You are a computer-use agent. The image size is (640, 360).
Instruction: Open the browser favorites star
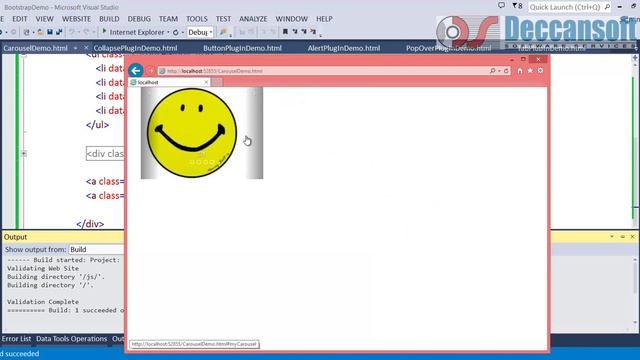click(x=530, y=71)
